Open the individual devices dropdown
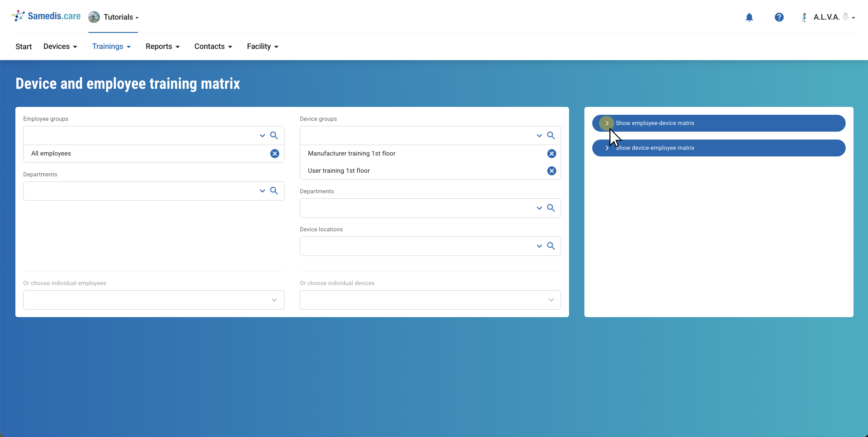868x437 pixels. pos(551,300)
